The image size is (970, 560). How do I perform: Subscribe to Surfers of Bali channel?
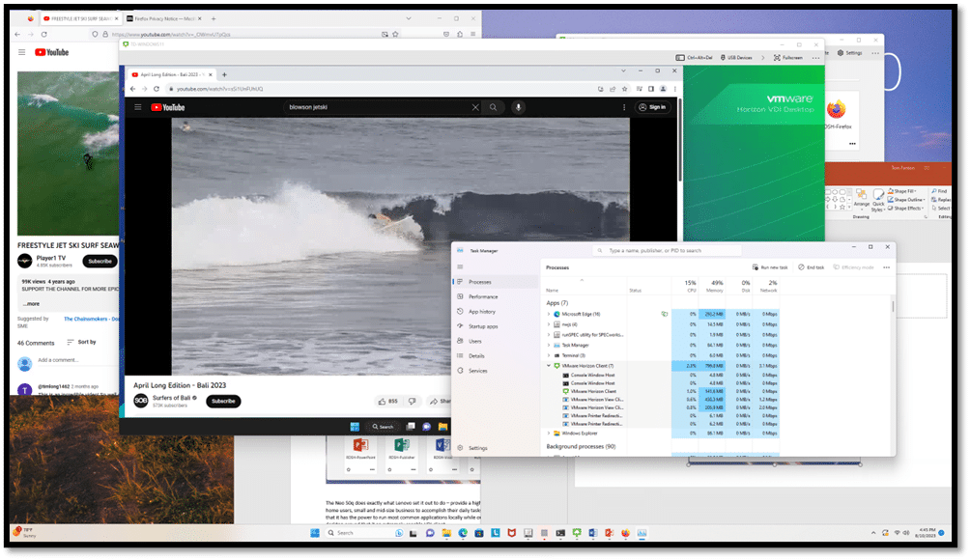223,401
